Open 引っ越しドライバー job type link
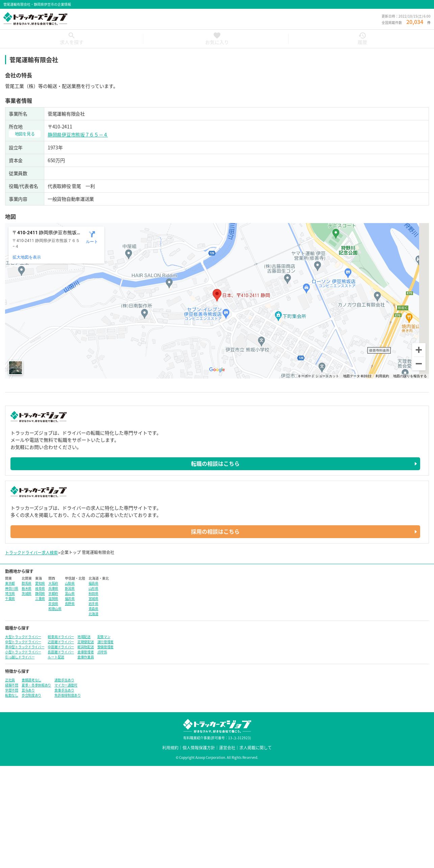Viewport: 434px width, 868px height. point(20,657)
